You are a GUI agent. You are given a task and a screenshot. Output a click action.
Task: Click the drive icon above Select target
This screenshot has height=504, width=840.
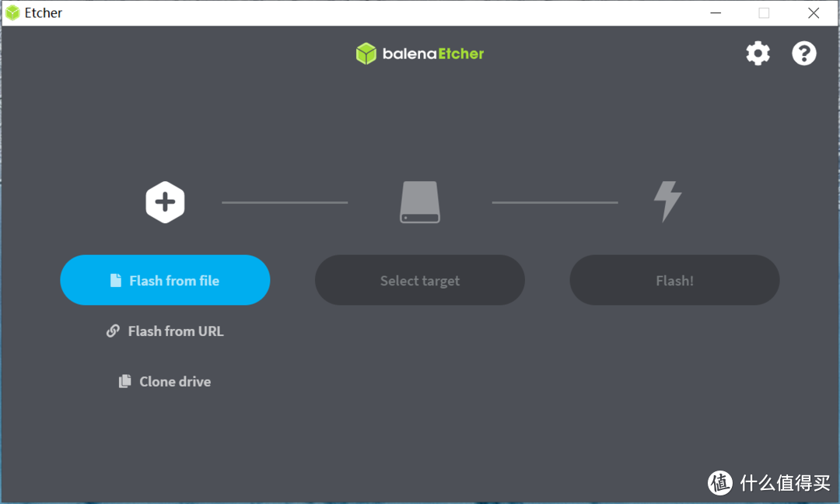pos(420,202)
